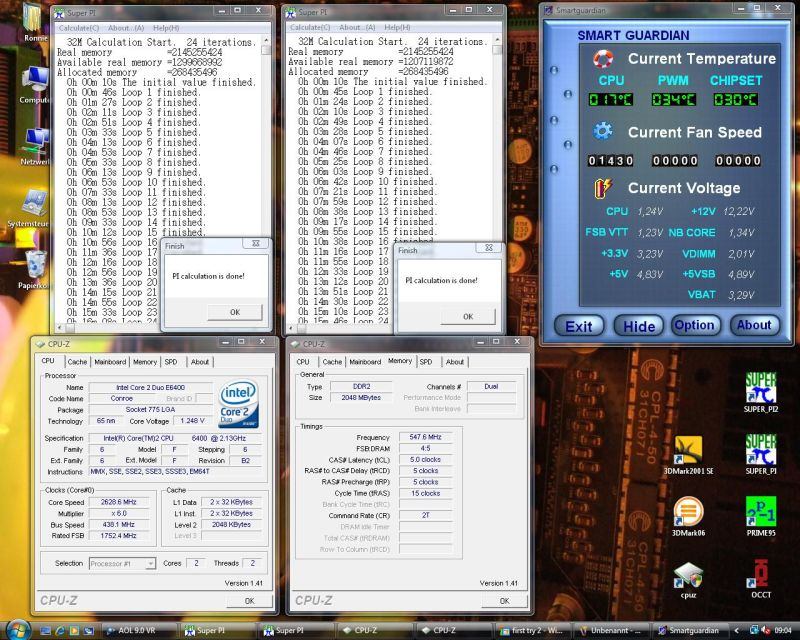Image resolution: width=800 pixels, height=640 pixels.
Task: Click the gear Current Fan Speed icon
Action: click(x=603, y=132)
